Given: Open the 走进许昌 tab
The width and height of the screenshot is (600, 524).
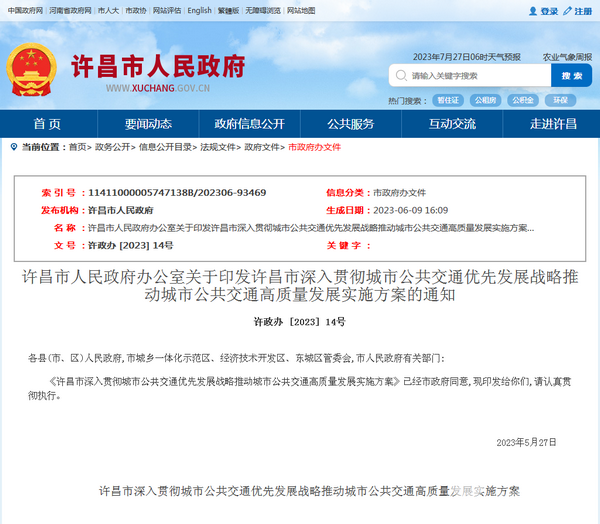Looking at the screenshot, I should (553, 124).
